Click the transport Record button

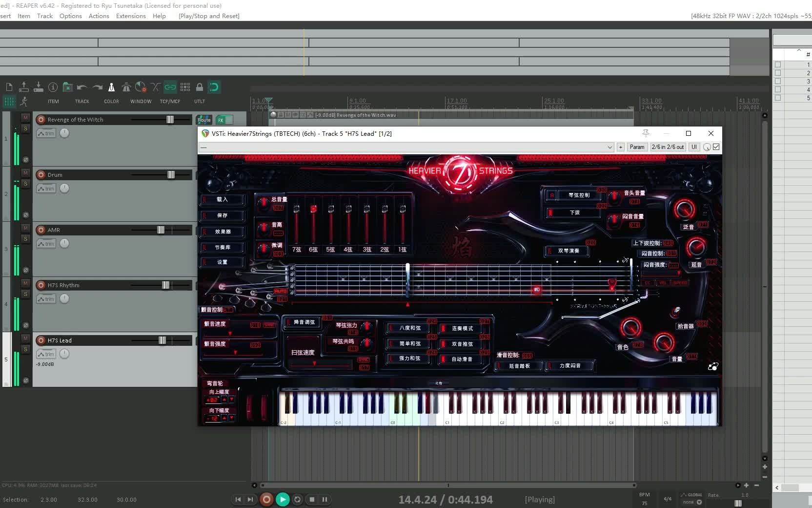click(x=266, y=499)
